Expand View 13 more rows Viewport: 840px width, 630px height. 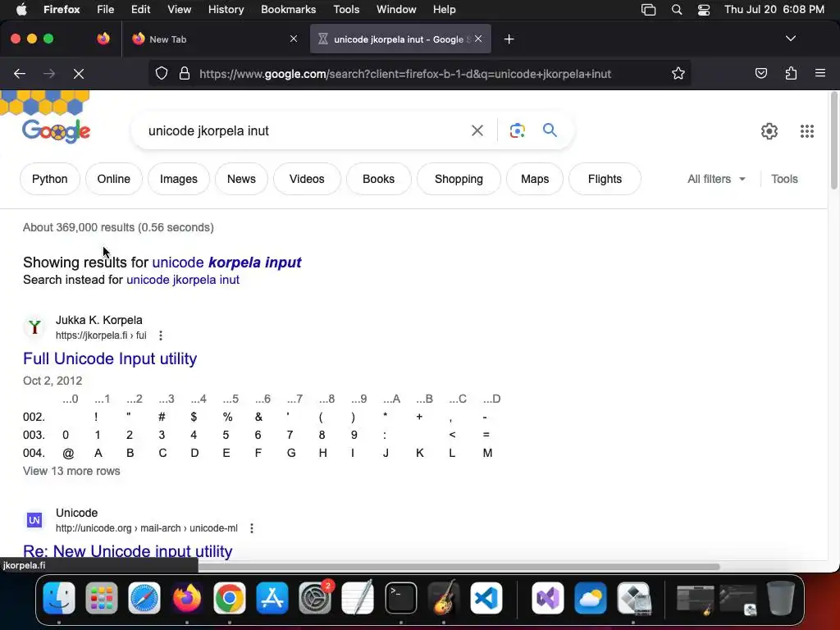tap(71, 471)
